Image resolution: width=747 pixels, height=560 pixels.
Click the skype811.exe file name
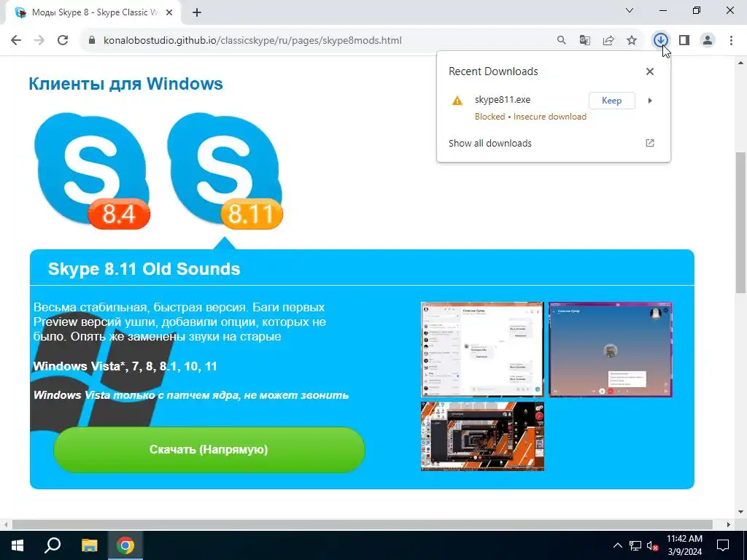pos(503,99)
